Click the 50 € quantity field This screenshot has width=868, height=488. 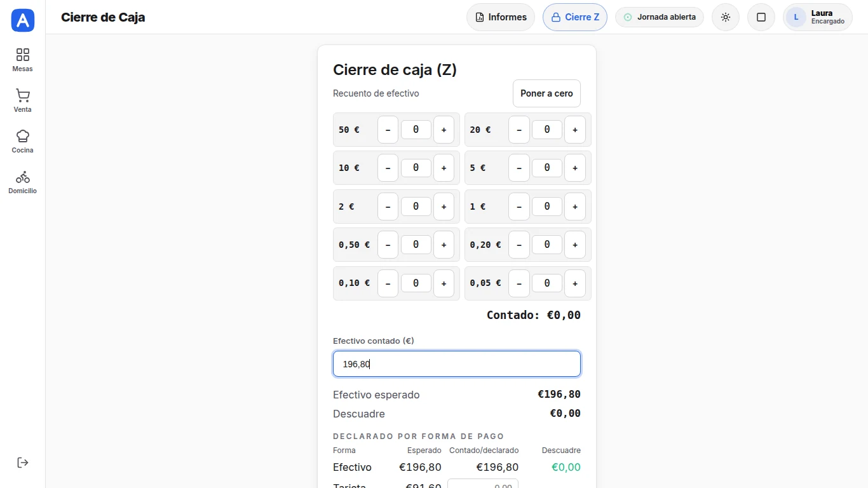416,130
